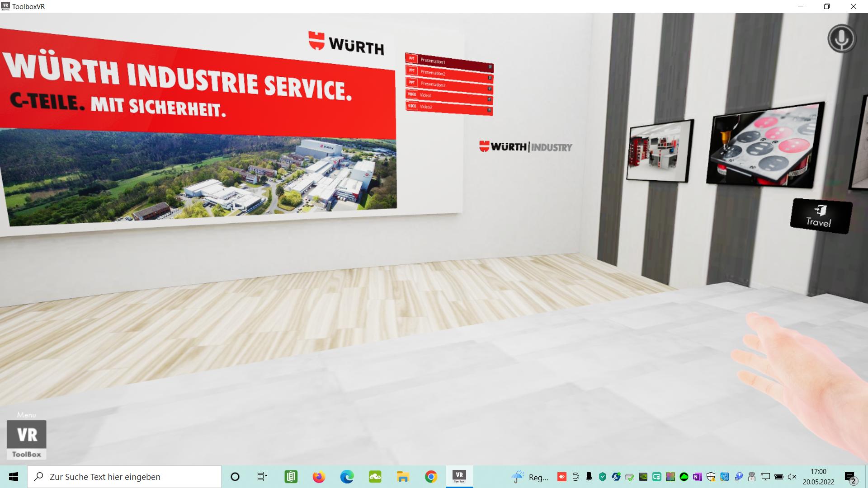Viewport: 868px width, 488px height.
Task: Open the notification center with 2 alerts
Action: tap(851, 477)
